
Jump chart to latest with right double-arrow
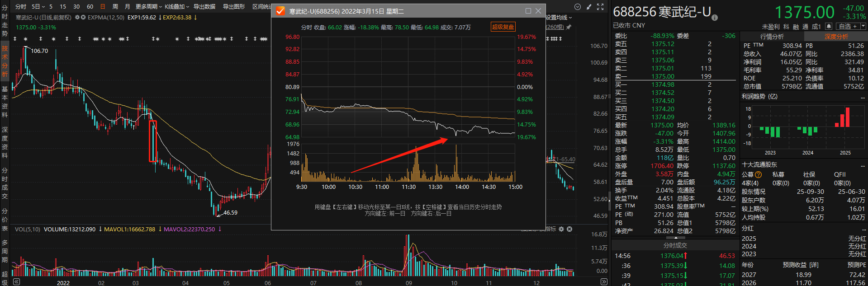coord(603,282)
